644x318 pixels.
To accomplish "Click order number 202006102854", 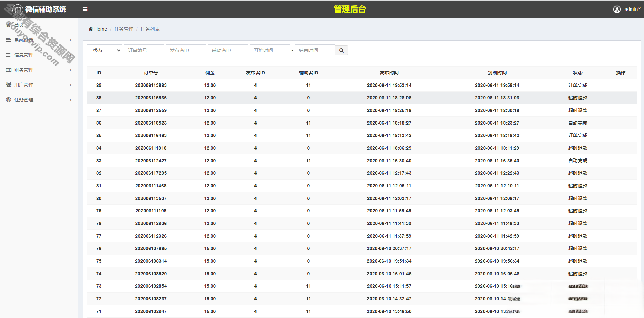I will click(151, 286).
